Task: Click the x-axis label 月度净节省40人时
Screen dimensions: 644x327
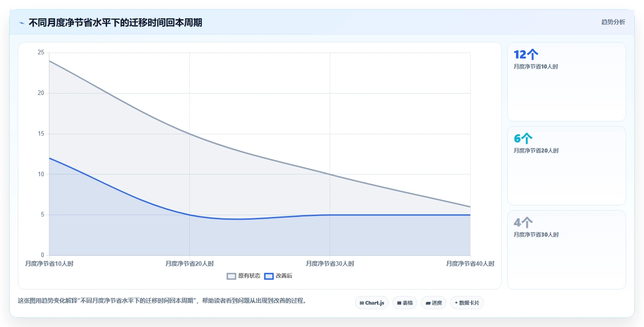Action: (x=470, y=264)
